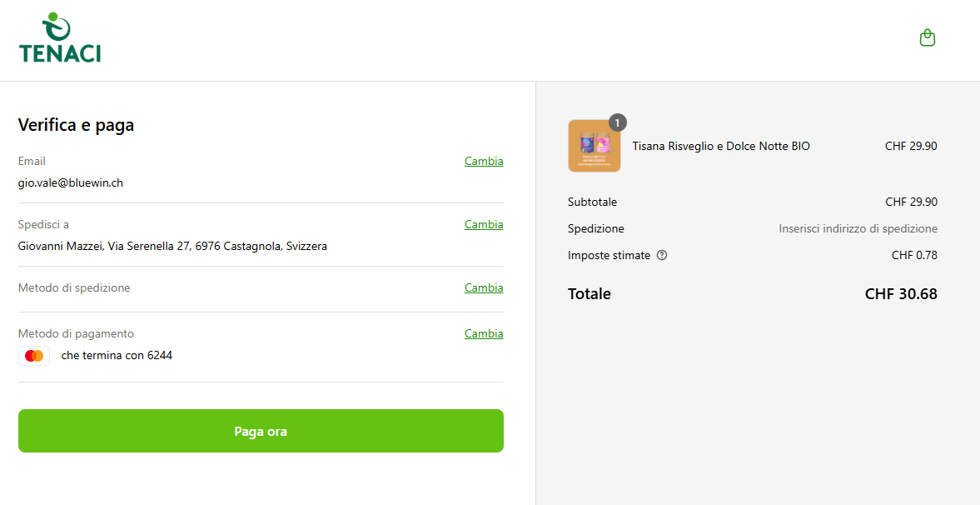Click the Tenaci logo
The width and height of the screenshot is (980, 505).
60,38
